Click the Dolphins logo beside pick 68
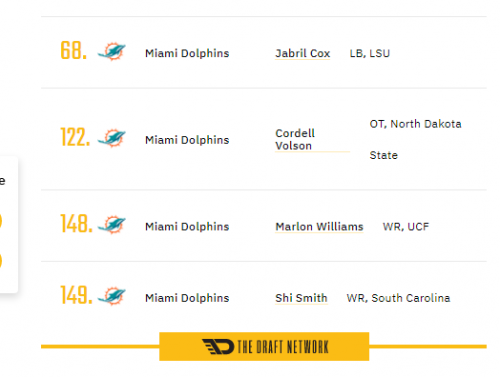 (112, 52)
